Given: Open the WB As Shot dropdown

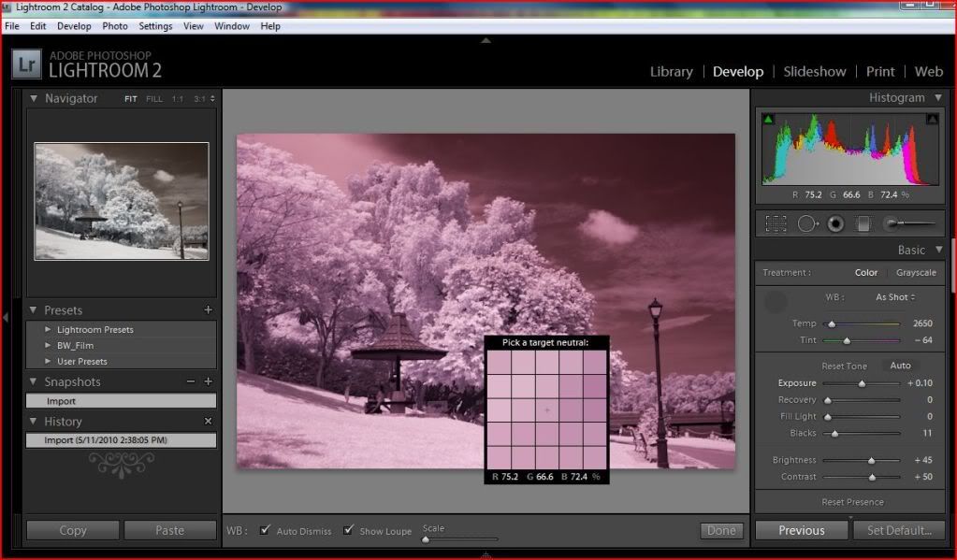Looking at the screenshot, I should click(895, 297).
